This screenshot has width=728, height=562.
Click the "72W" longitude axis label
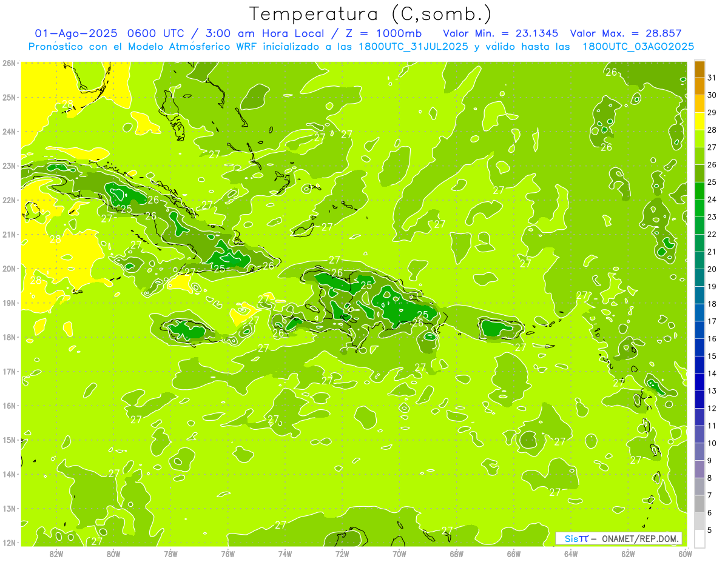[342, 554]
